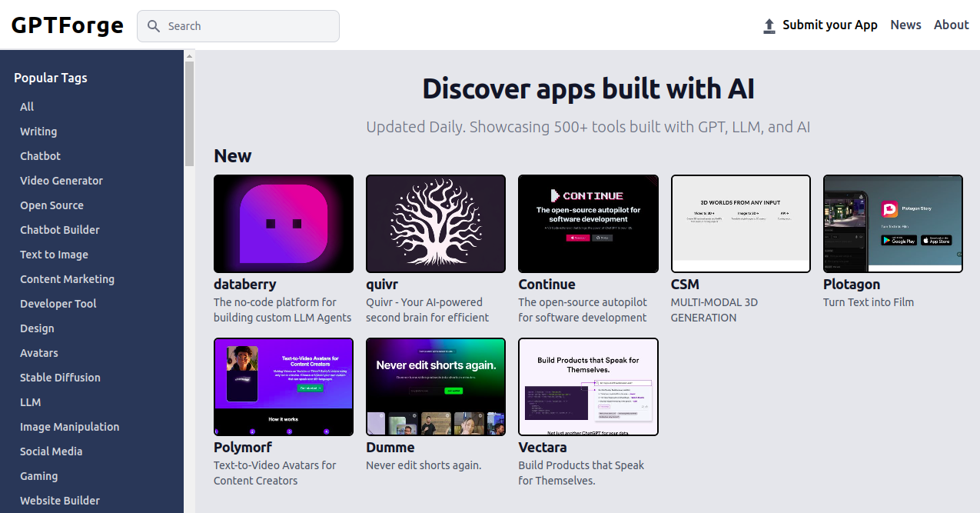The width and height of the screenshot is (980, 513).
Task: Click "MULTI-MODAL 3D GENERATION" description
Action: (x=714, y=310)
